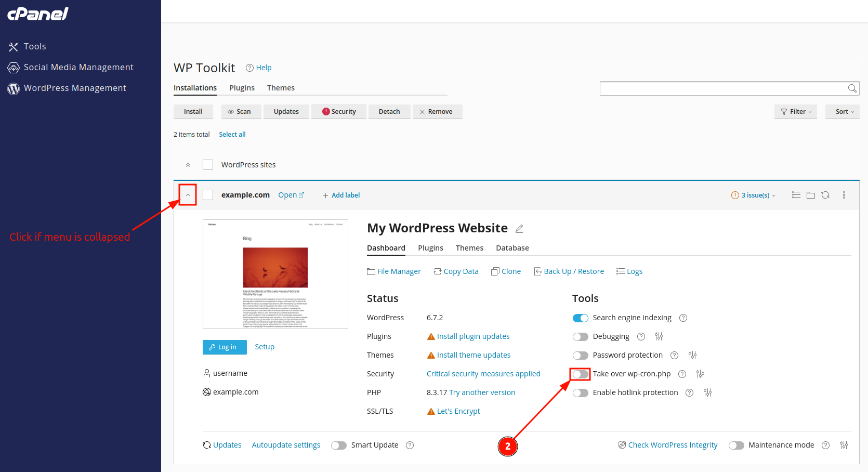Switch to the top Plugins tab

pos(242,88)
